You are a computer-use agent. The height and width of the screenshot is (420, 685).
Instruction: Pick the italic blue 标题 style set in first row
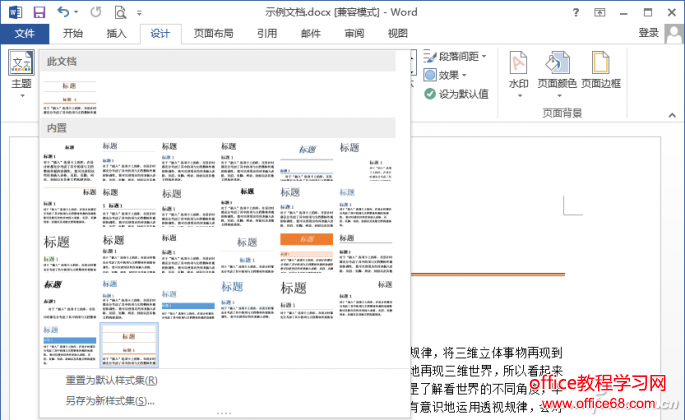click(x=306, y=162)
